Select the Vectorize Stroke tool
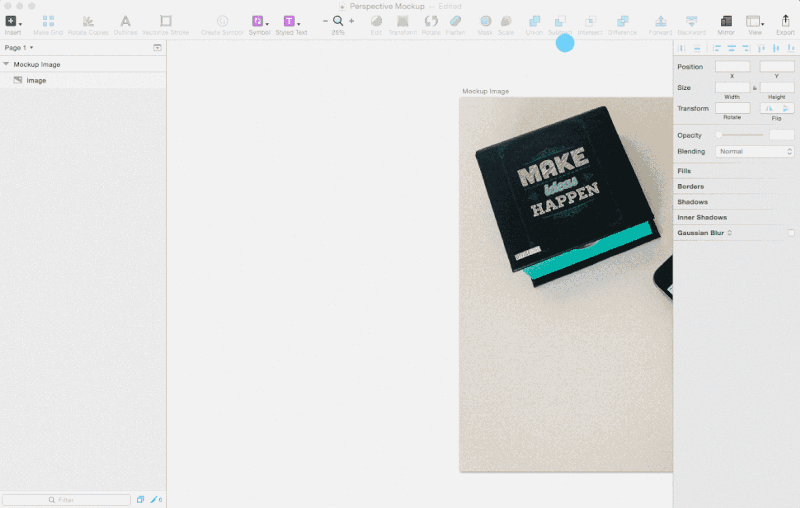The width and height of the screenshot is (800, 508). (x=165, y=21)
